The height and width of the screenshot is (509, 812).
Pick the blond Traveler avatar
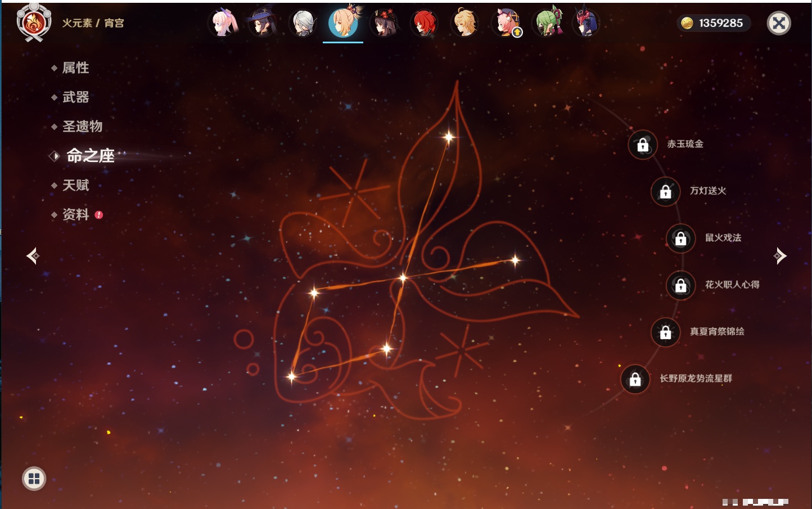[x=465, y=24]
